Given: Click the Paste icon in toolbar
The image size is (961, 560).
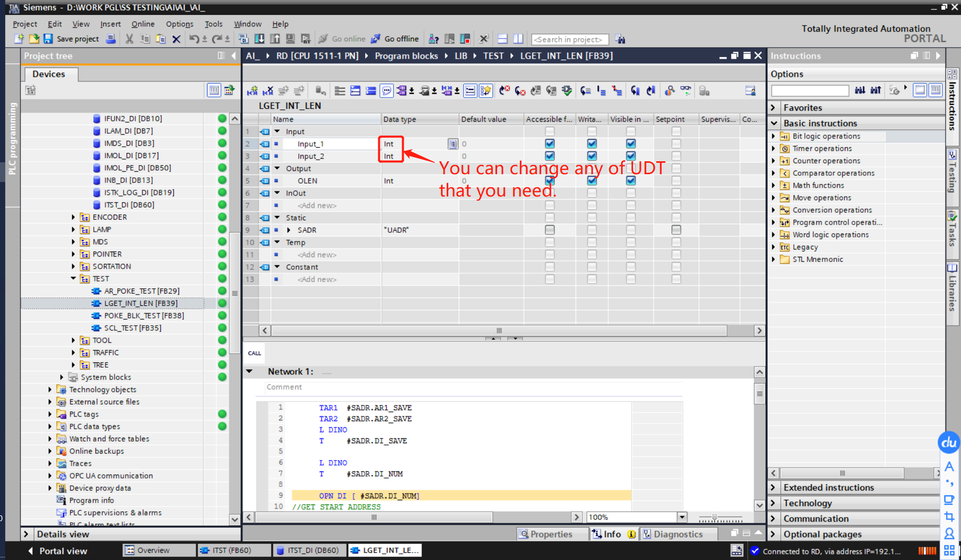Looking at the screenshot, I should (161, 39).
